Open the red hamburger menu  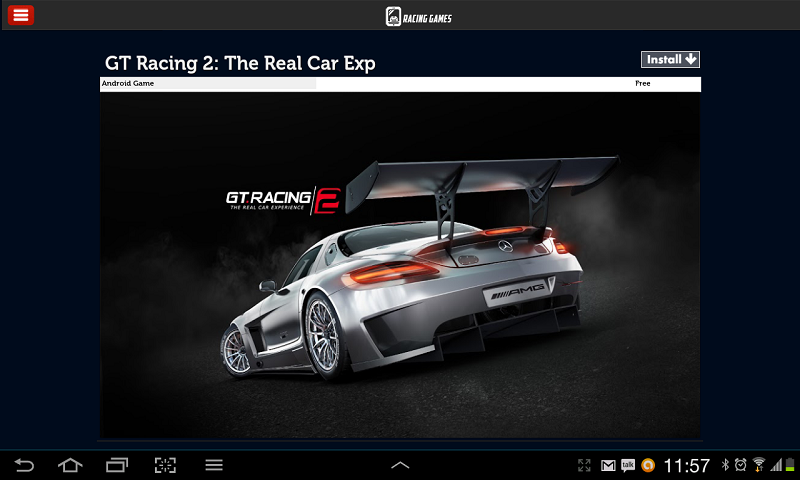tap(21, 15)
